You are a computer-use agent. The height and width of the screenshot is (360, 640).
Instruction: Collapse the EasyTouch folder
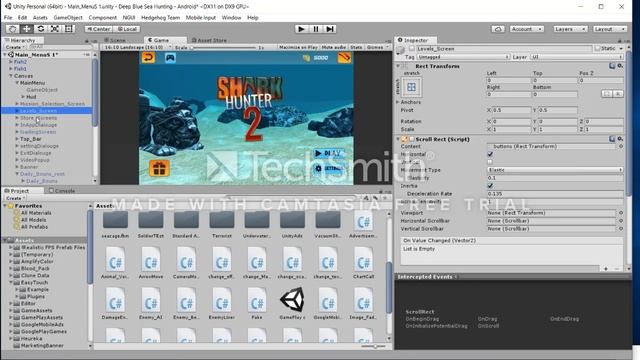tap(11, 282)
